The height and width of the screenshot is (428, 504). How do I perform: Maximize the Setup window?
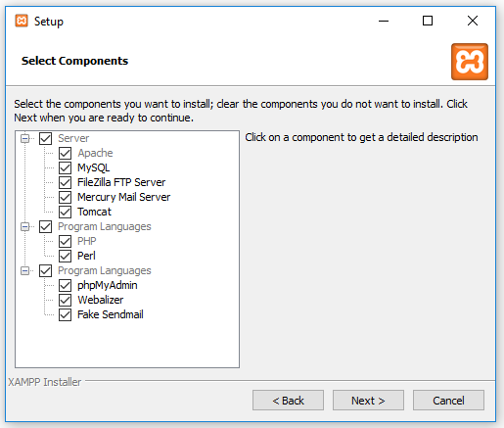pos(428,21)
